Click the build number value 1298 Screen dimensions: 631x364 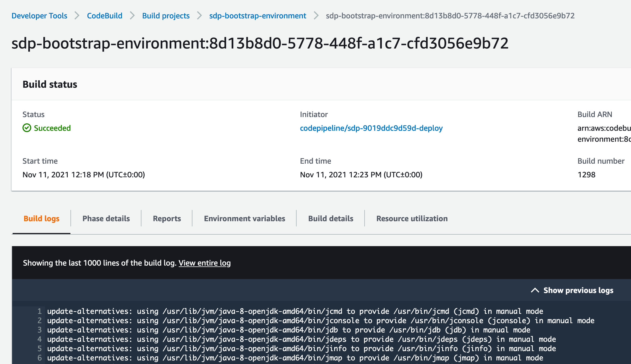click(x=586, y=175)
